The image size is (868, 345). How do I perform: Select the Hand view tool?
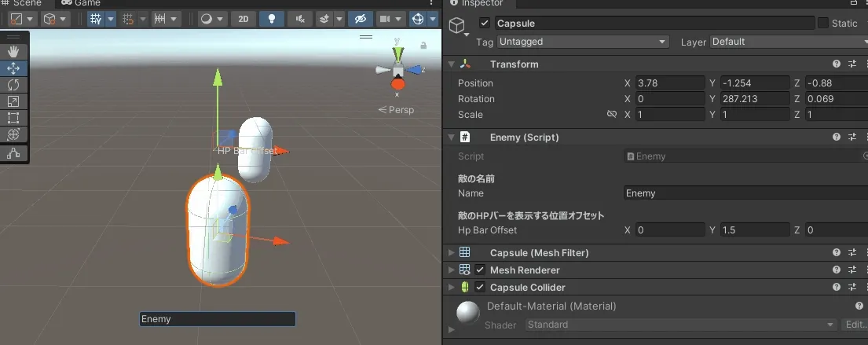(13, 52)
